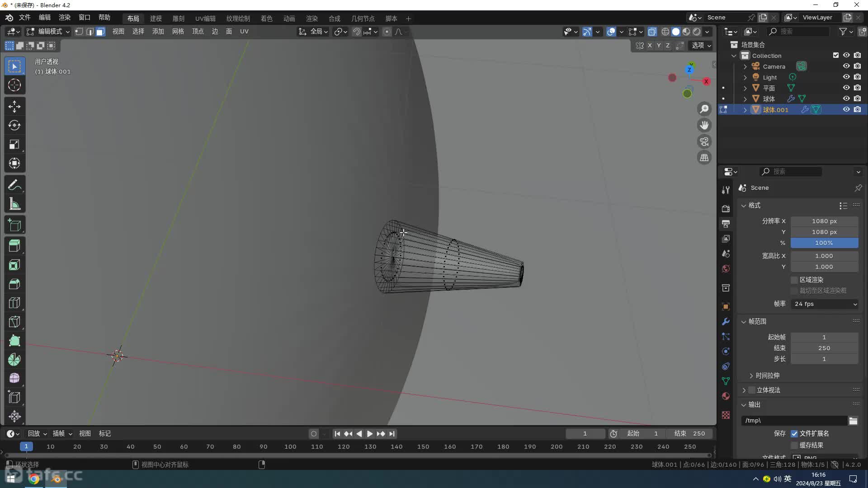Uncheck the 文件扩展名 checkbox
The image size is (868, 488).
(x=794, y=434)
